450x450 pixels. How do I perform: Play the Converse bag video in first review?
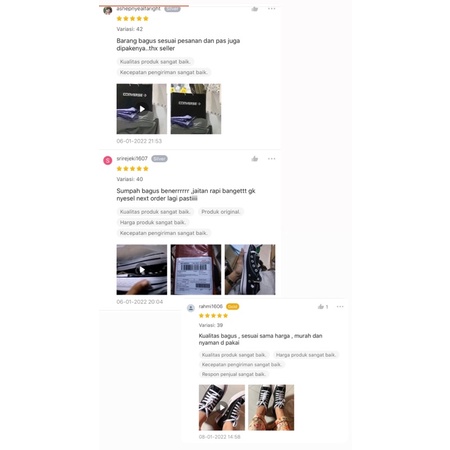[142, 109]
